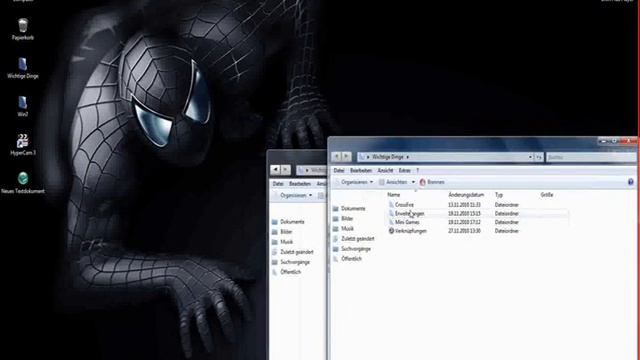Image resolution: width=640 pixels, height=360 pixels.
Task: Open Extras menu in the front window
Action: [404, 170]
